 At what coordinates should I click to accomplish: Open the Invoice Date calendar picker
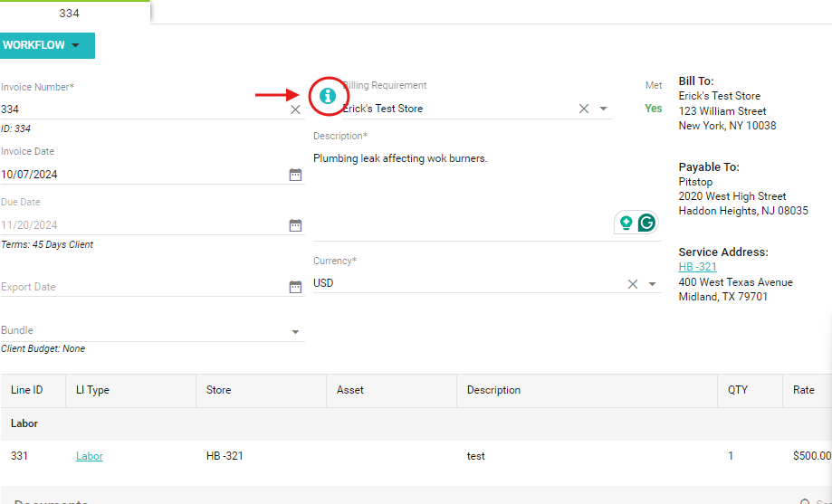(x=295, y=175)
